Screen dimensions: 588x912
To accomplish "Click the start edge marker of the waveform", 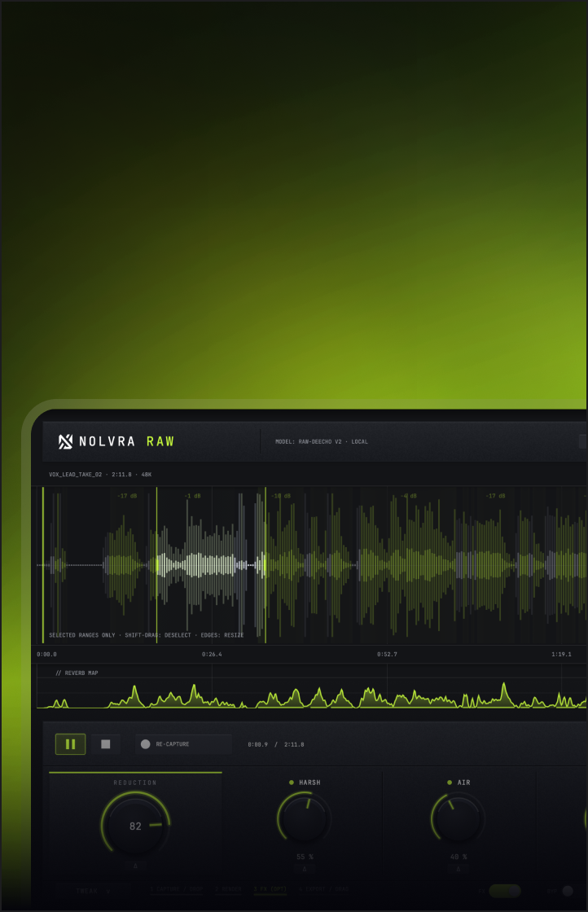I will tap(43, 565).
